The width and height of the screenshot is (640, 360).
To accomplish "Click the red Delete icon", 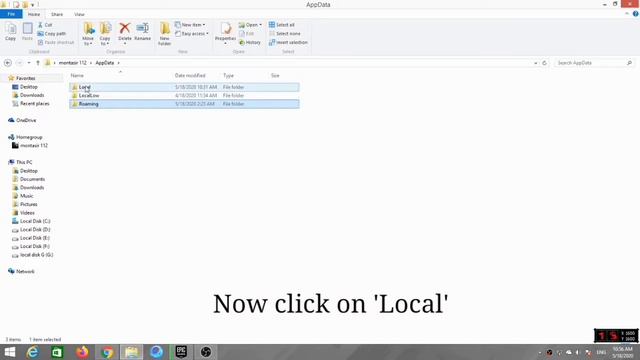I will pos(125,28).
